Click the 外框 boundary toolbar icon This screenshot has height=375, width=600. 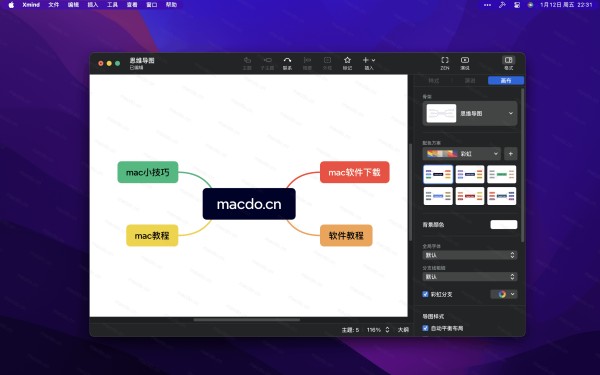click(x=327, y=63)
